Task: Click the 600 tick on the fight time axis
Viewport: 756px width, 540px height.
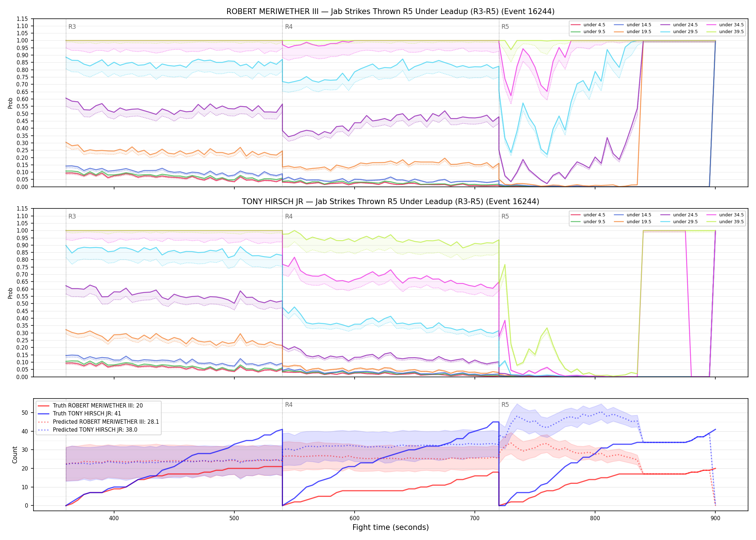Action: [x=355, y=518]
